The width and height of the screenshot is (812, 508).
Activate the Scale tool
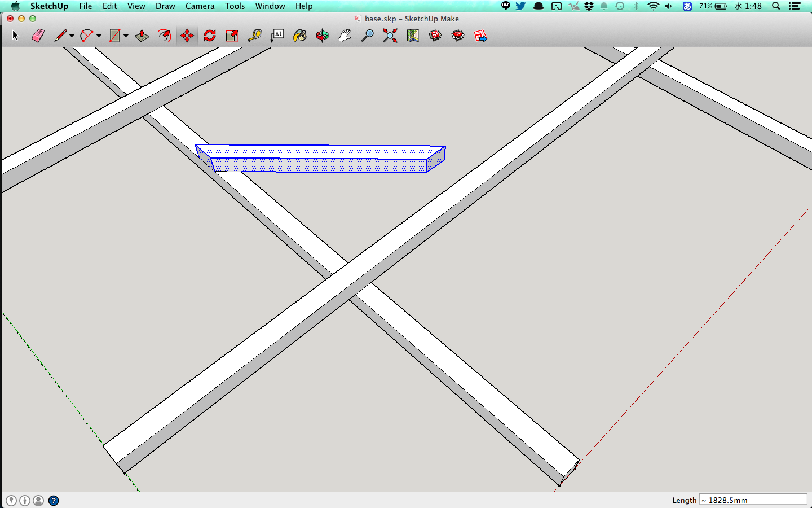(x=232, y=36)
